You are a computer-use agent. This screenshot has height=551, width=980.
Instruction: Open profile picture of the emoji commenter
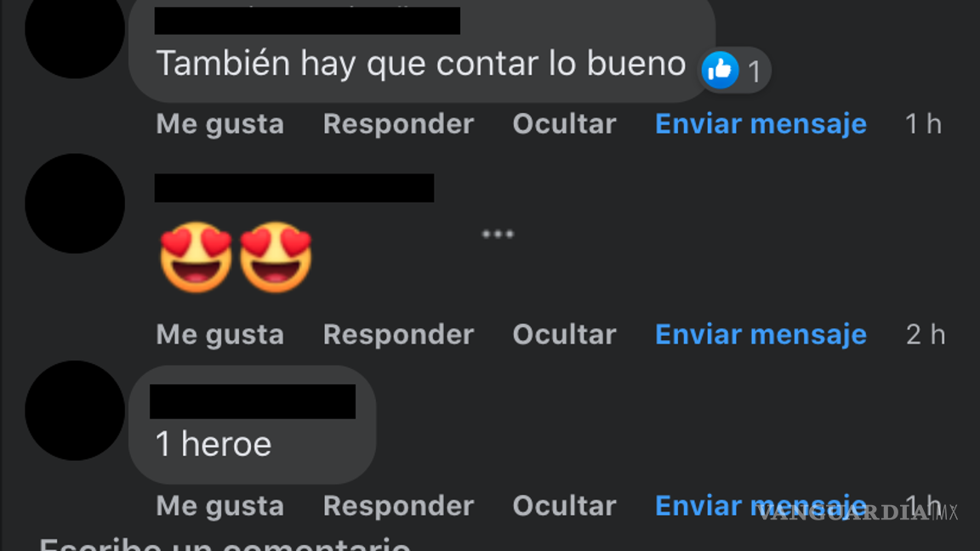pyautogui.click(x=75, y=203)
